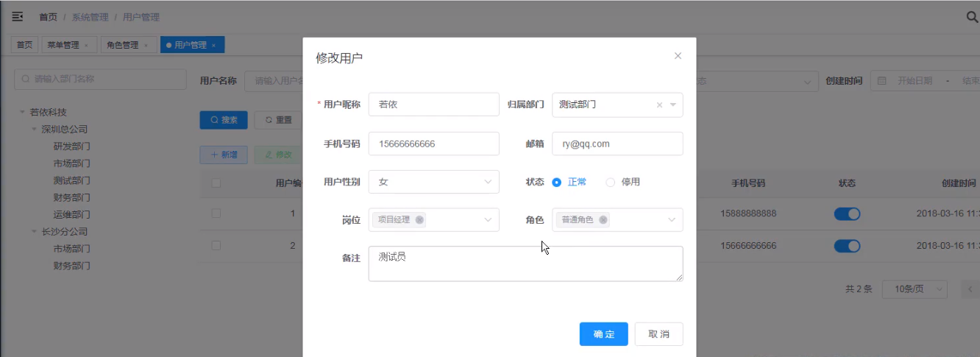Switch to the 菜单管理 tab
Image resolution: width=980 pixels, height=357 pixels.
(63, 45)
